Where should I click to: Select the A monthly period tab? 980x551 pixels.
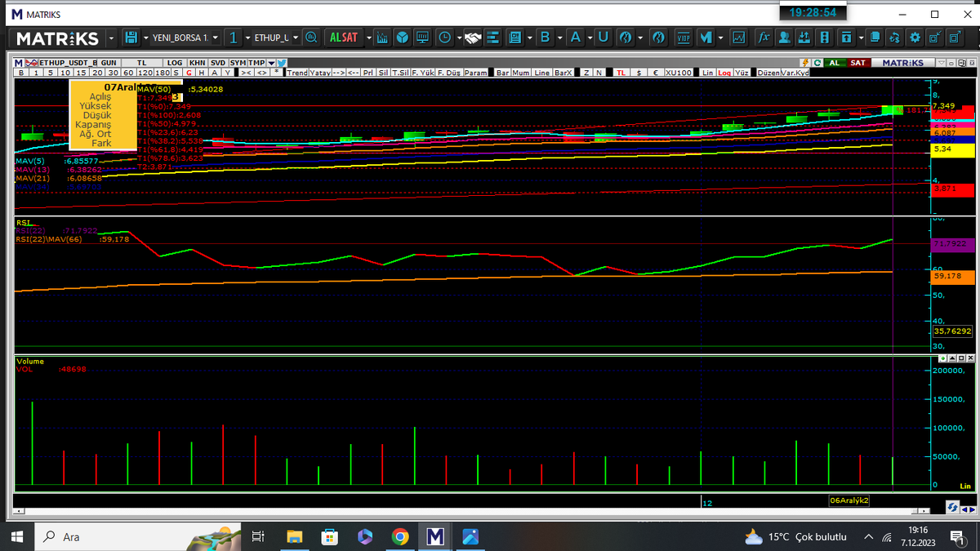pyautogui.click(x=215, y=73)
